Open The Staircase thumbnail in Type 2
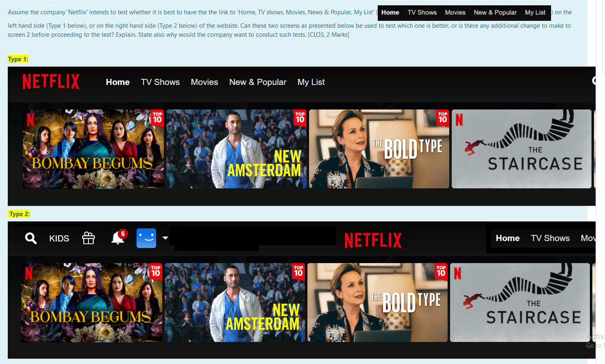 coord(520,302)
